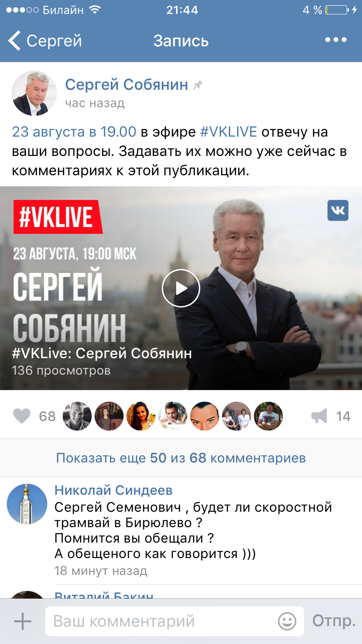Open Сергей Собянин author name link
The image size is (362, 644).
pos(126,85)
